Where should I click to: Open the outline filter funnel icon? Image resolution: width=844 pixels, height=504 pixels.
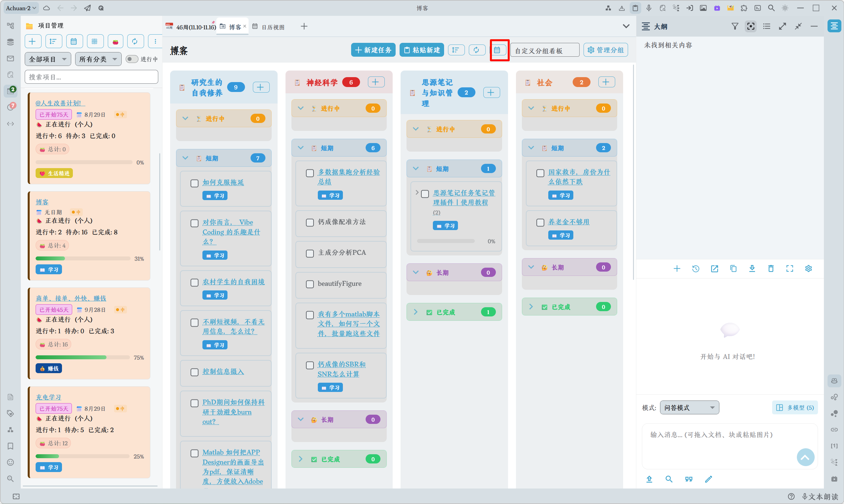(x=735, y=26)
